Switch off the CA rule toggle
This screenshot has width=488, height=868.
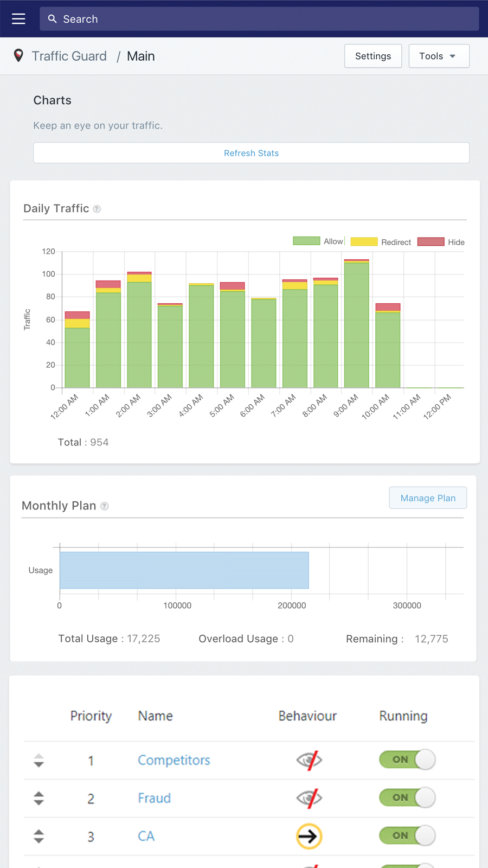(x=407, y=835)
